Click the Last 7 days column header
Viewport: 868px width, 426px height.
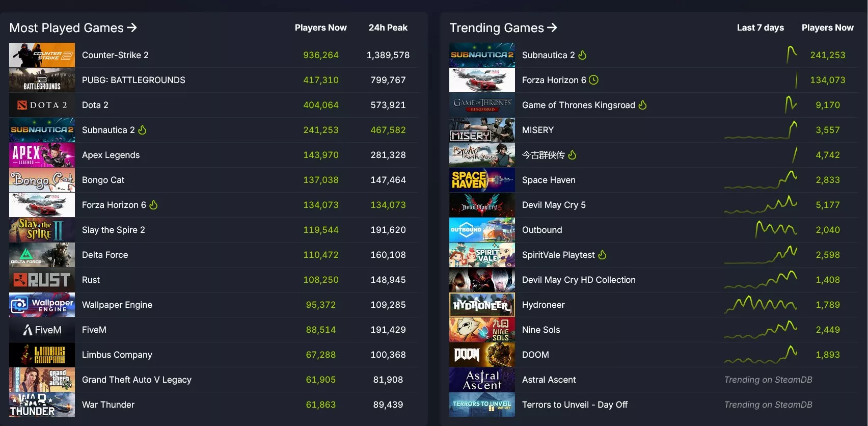(x=760, y=28)
